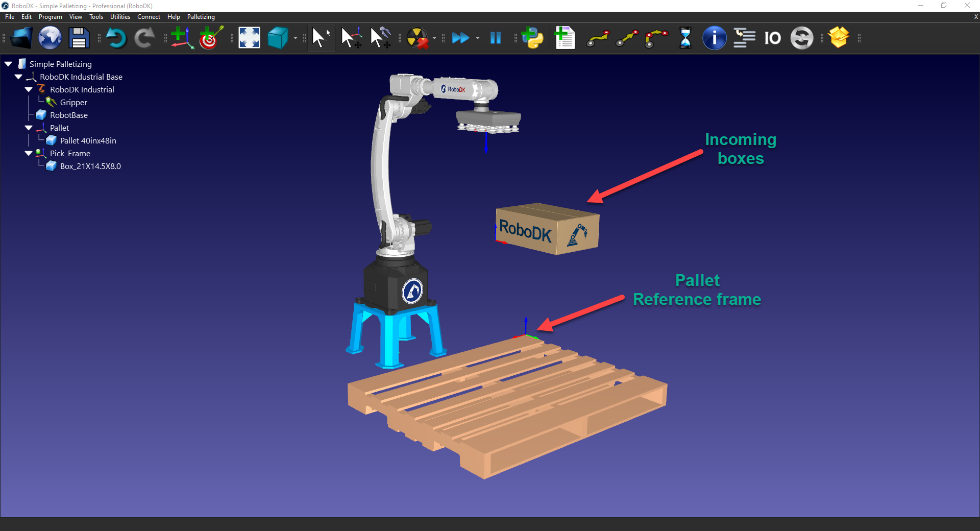Select Simple Palletizing station in tree

[60, 64]
